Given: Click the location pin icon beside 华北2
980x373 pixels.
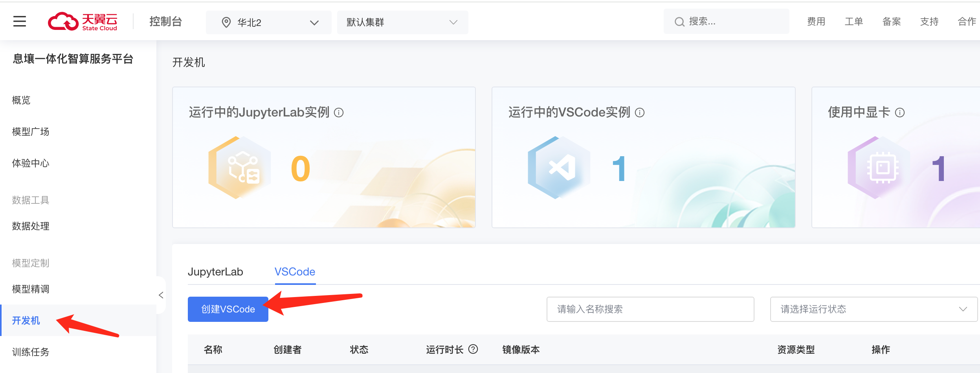Looking at the screenshot, I should [226, 22].
